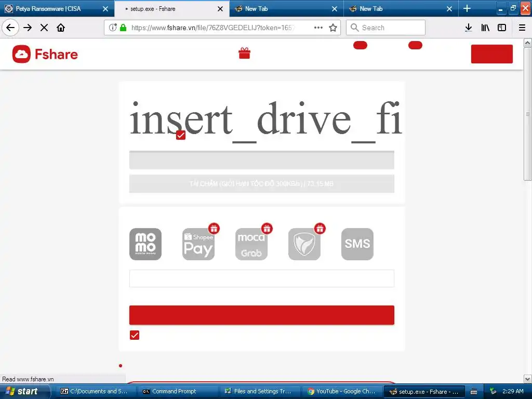Click the vertical scrollbar thumb
The image size is (532, 399).
[x=528, y=114]
